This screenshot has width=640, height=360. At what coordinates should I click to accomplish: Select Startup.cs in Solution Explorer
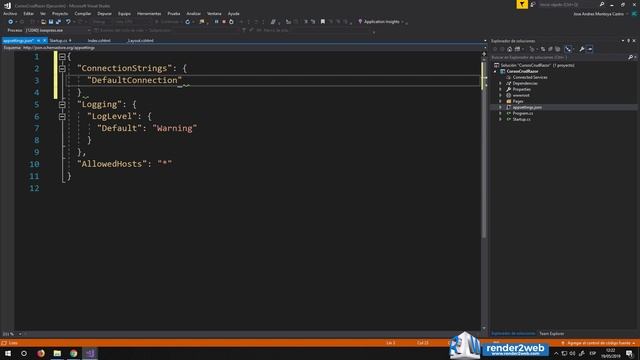coord(522,119)
